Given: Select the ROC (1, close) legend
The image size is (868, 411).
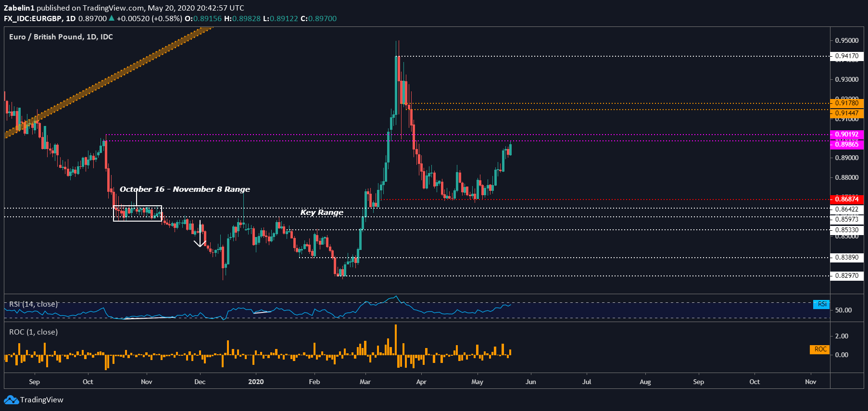Looking at the screenshot, I should pos(33,332).
